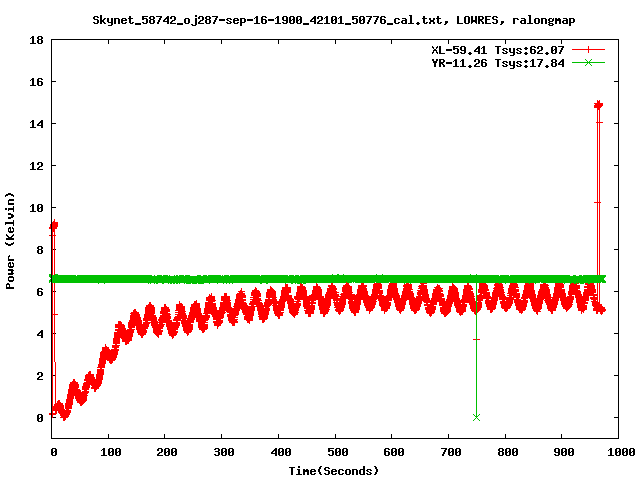Click the y-axis tick label 6
This screenshot has width=640, height=480.
[x=40, y=292]
